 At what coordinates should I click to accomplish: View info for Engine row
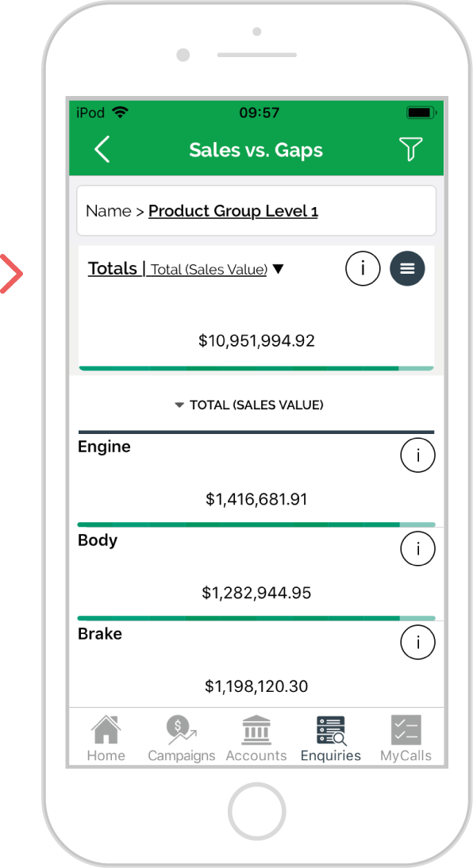(x=417, y=455)
